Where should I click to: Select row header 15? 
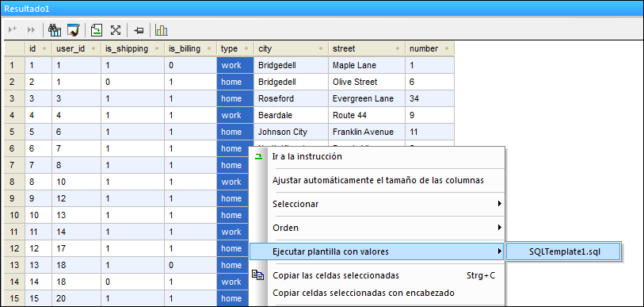[x=14, y=298]
